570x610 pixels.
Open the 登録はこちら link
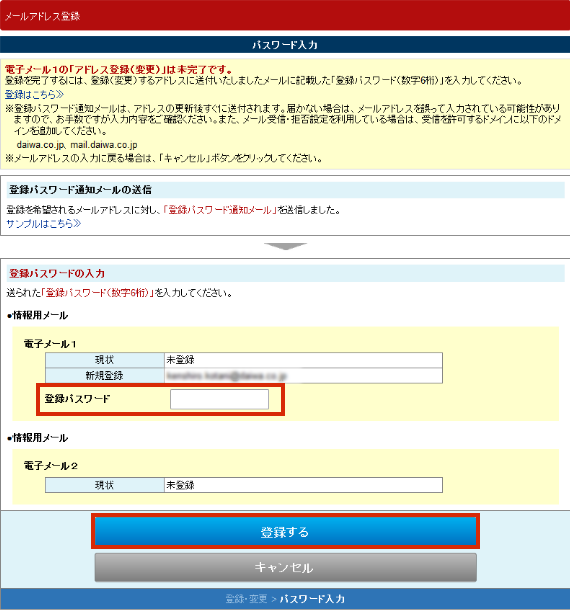point(34,95)
